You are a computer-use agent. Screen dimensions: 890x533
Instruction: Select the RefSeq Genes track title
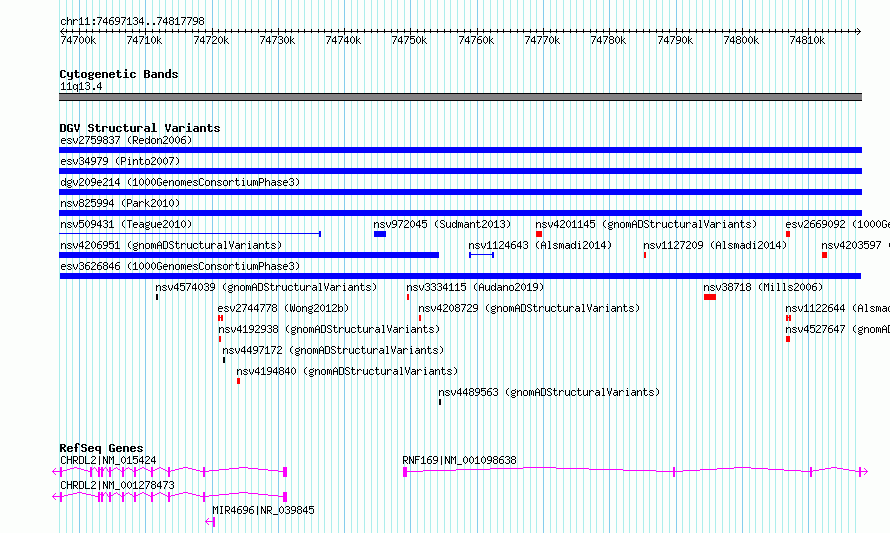[x=101, y=448]
